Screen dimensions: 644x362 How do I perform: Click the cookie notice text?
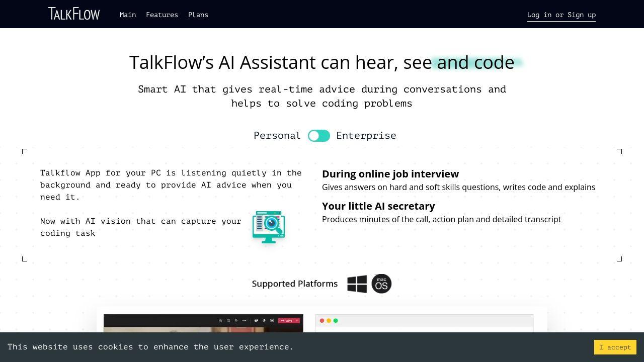click(x=150, y=346)
